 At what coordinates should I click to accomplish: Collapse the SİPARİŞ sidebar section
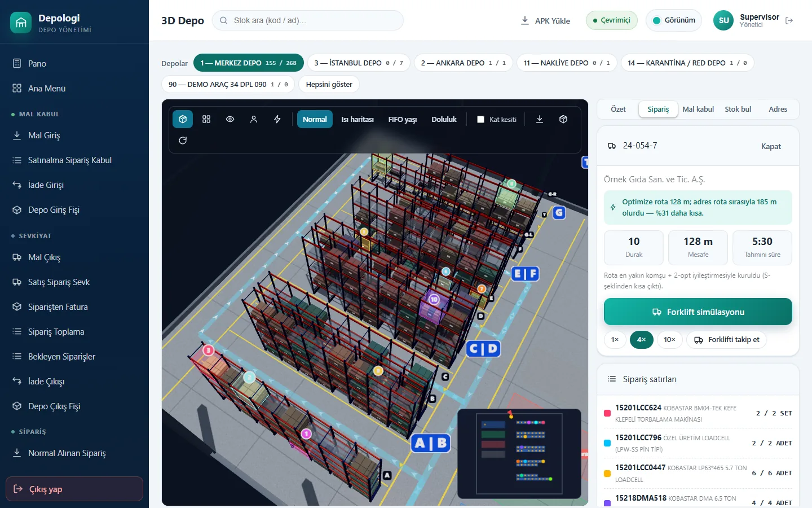coord(74,432)
